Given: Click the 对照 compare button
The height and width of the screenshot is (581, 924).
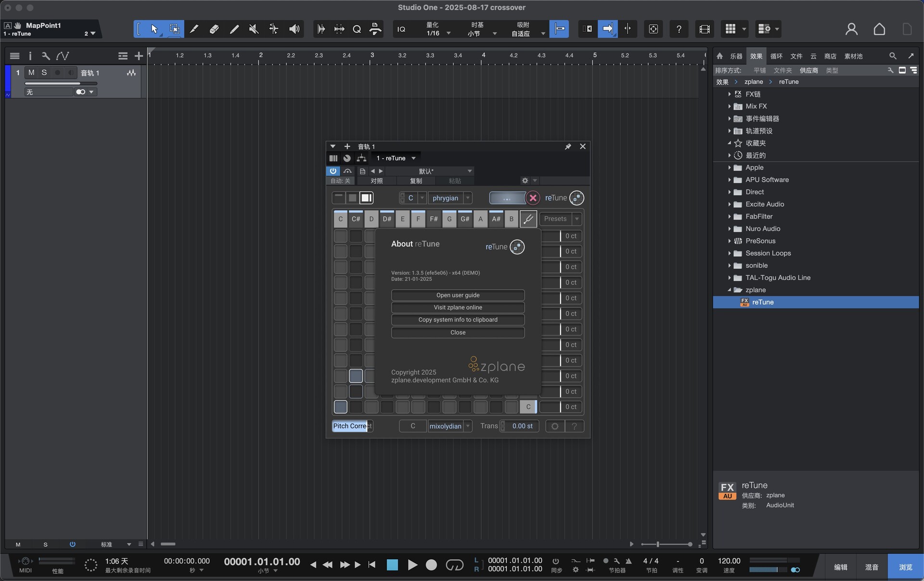Looking at the screenshot, I should (x=377, y=181).
